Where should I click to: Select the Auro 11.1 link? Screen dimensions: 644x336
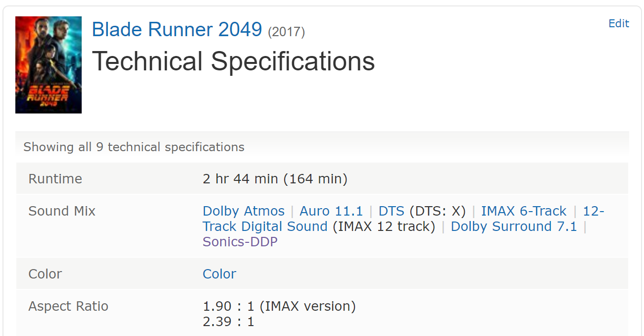pyautogui.click(x=331, y=211)
